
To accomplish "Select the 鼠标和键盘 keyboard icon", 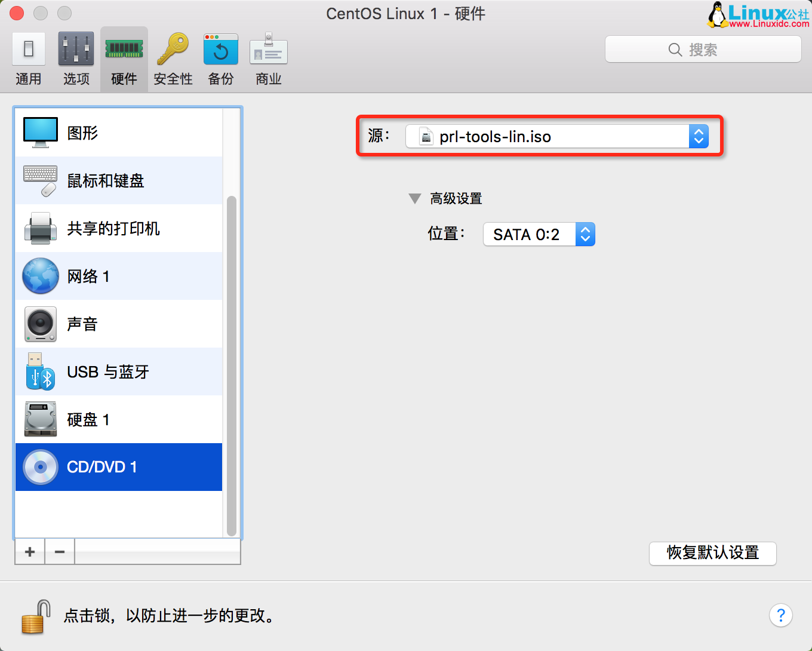I will coord(41,180).
